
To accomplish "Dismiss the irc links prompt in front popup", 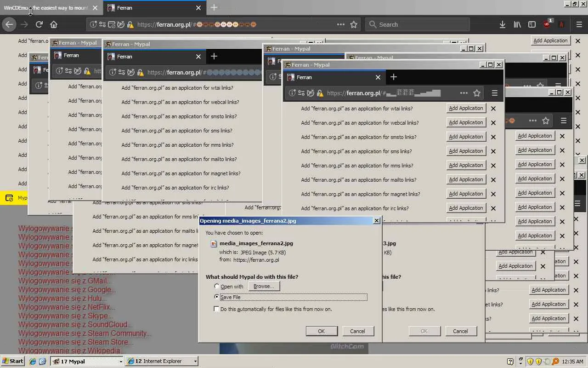I will click(493, 208).
